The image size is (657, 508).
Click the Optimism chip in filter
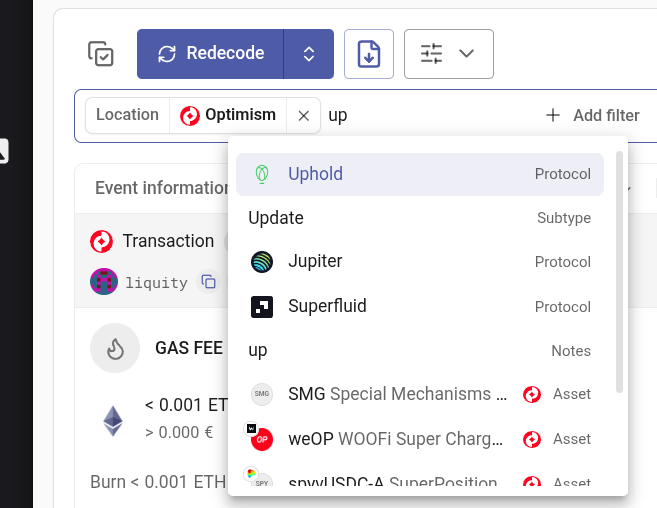[228, 115]
